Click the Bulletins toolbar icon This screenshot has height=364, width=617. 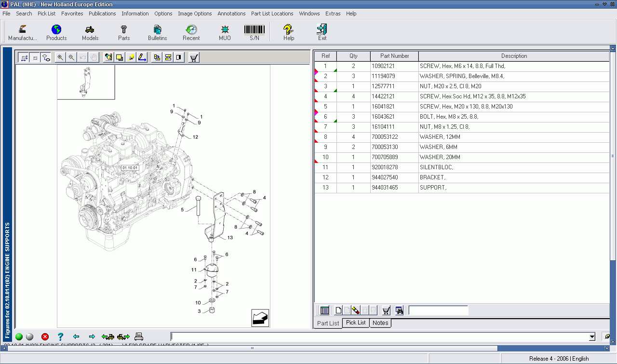click(157, 32)
